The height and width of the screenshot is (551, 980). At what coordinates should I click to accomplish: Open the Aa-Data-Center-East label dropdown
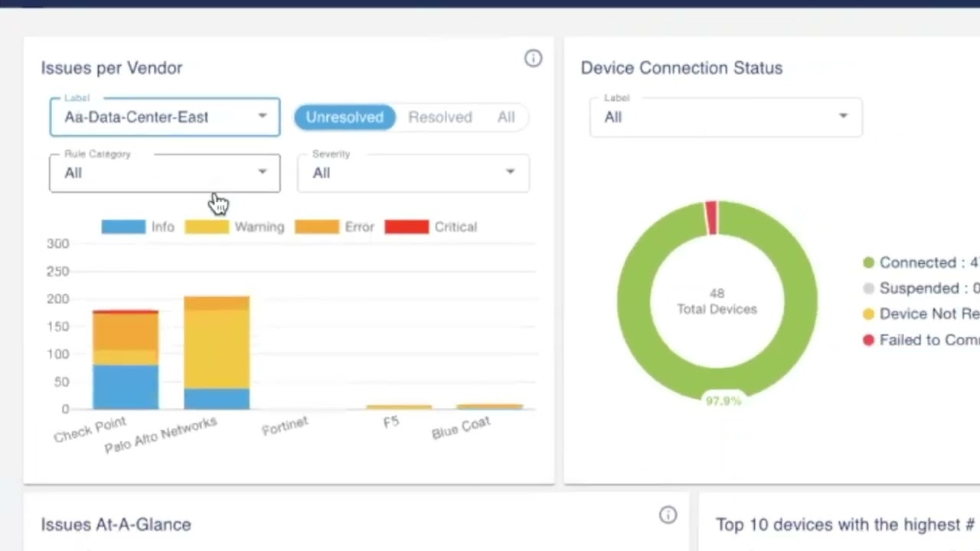tap(165, 117)
